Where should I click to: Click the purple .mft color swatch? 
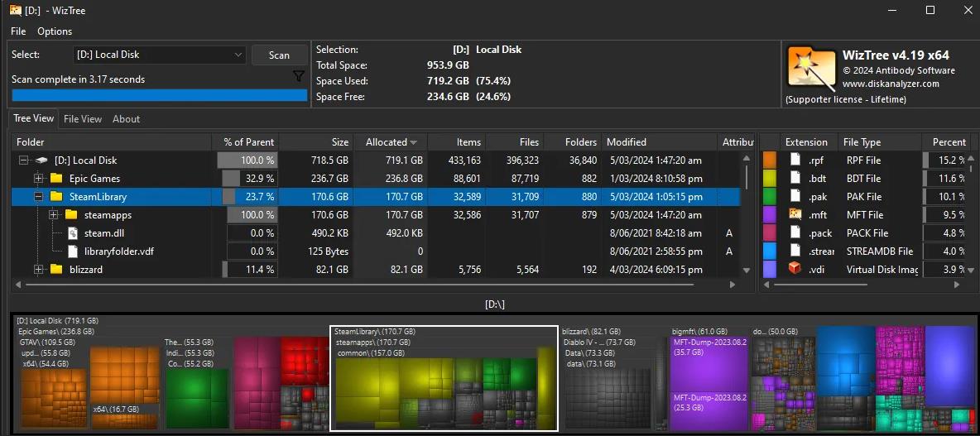[x=770, y=214]
